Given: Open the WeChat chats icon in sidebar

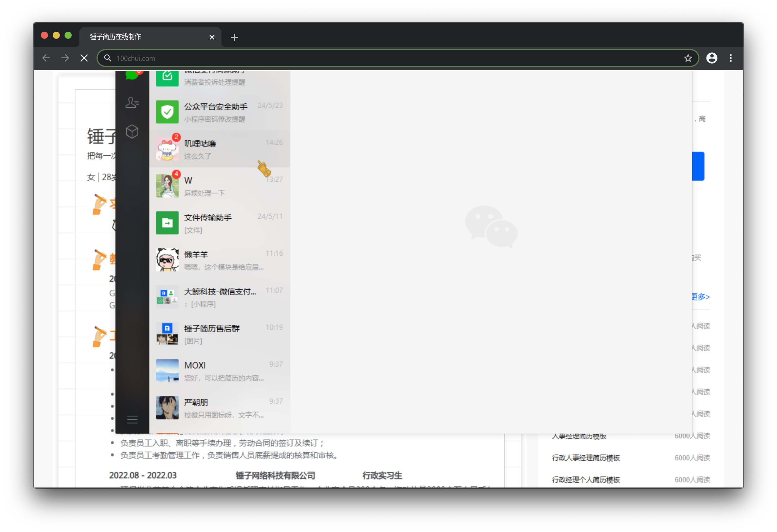Looking at the screenshot, I should (132, 75).
